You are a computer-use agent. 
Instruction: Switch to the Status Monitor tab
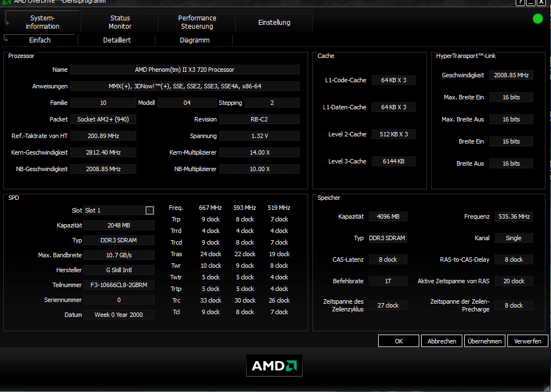pyautogui.click(x=120, y=22)
